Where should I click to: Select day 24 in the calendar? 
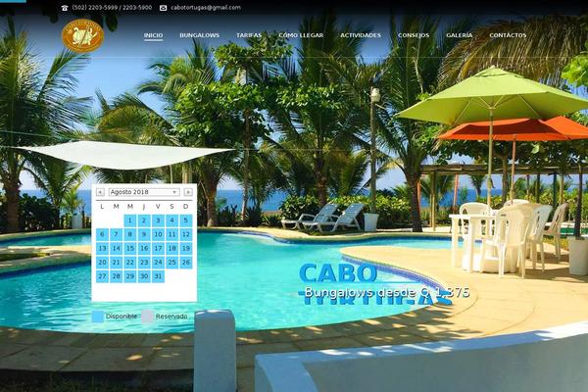[x=158, y=263]
